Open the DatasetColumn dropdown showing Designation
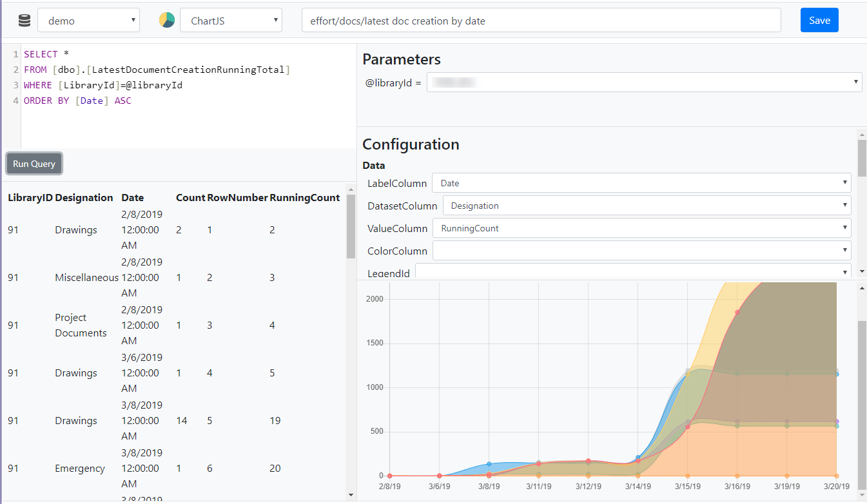The width and height of the screenshot is (867, 504). click(x=647, y=206)
